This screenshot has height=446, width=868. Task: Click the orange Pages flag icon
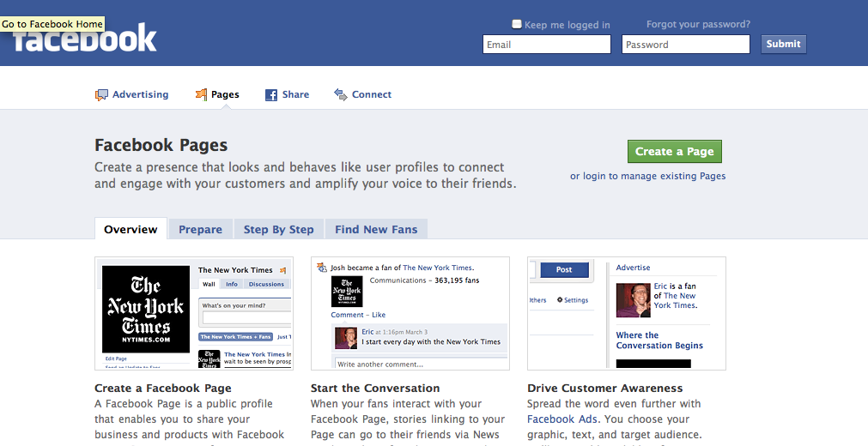(x=201, y=94)
